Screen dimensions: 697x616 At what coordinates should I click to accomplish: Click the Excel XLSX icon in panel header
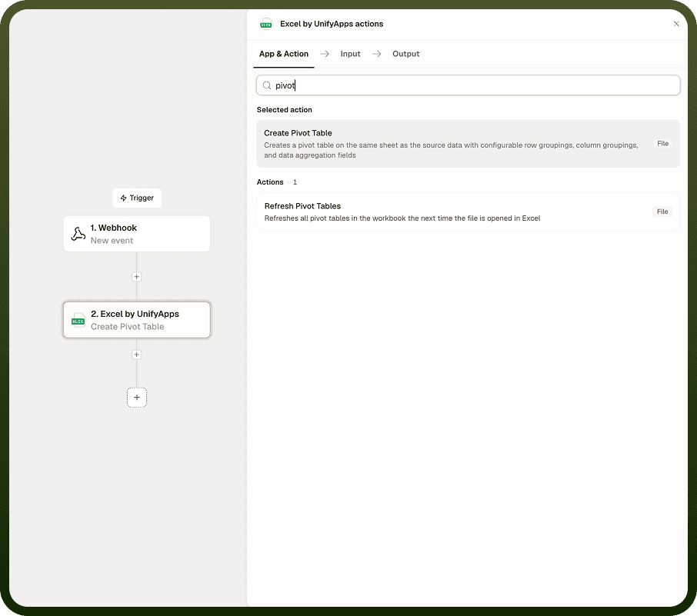click(266, 24)
